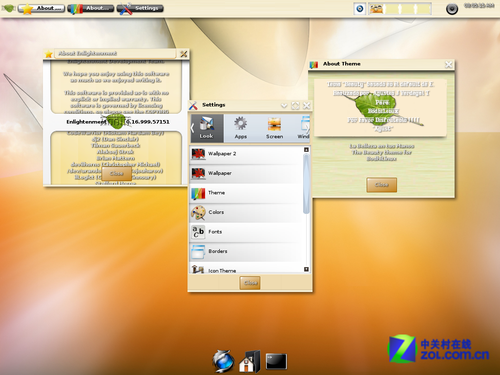This screenshot has height=375, width=500.
Task: Shade the Settings window with chevron button
Action: [x=284, y=106]
